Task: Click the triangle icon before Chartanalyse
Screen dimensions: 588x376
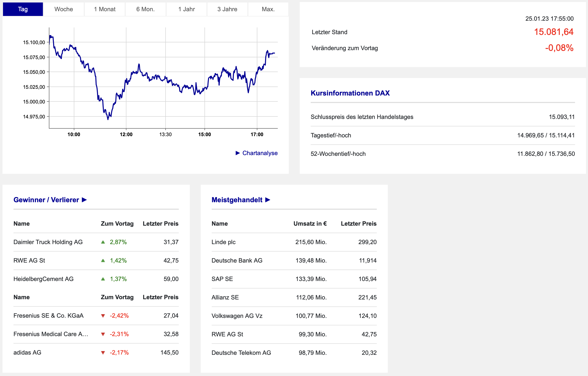Action: point(238,153)
